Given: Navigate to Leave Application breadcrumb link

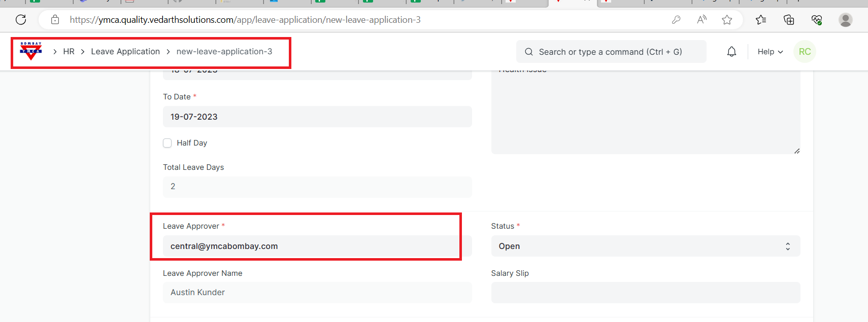Looking at the screenshot, I should tap(125, 52).
